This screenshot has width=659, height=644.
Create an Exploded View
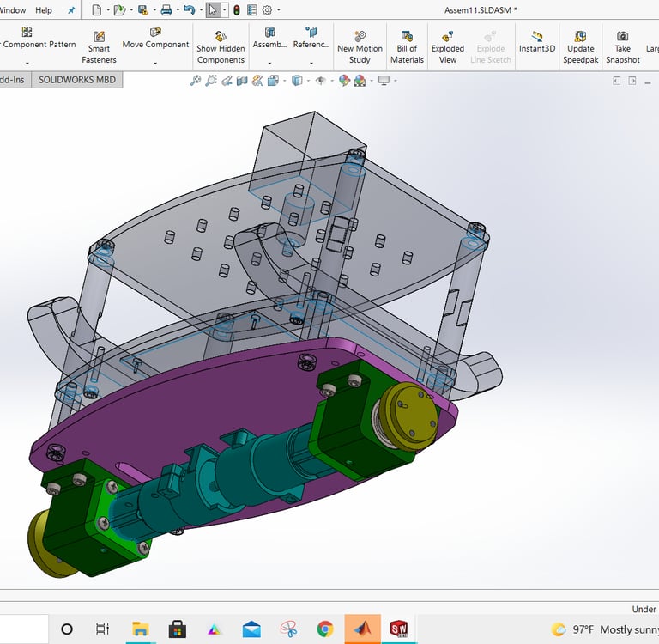(448, 47)
